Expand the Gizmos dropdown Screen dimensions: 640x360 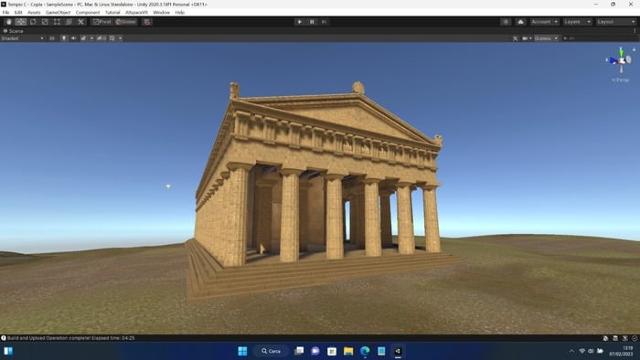click(x=546, y=38)
